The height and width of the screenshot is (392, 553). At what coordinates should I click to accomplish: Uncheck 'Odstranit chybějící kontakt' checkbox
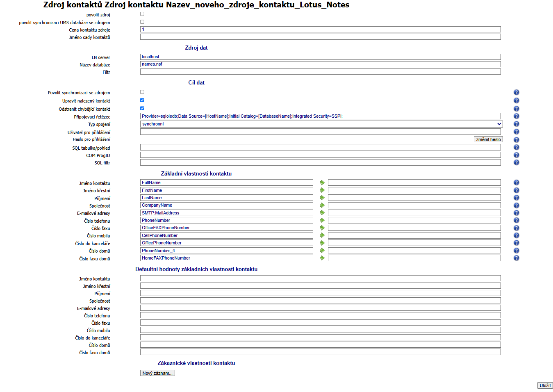142,108
